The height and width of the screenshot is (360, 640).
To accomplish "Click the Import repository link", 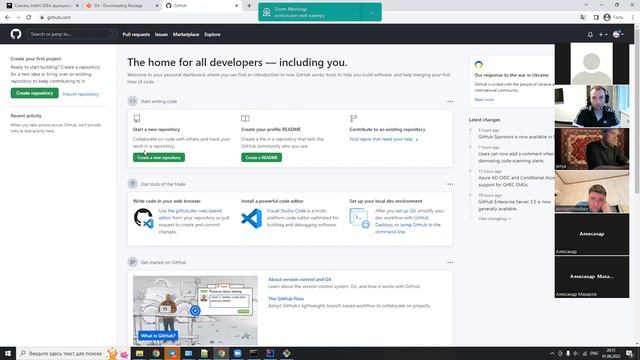I will 81,94.
